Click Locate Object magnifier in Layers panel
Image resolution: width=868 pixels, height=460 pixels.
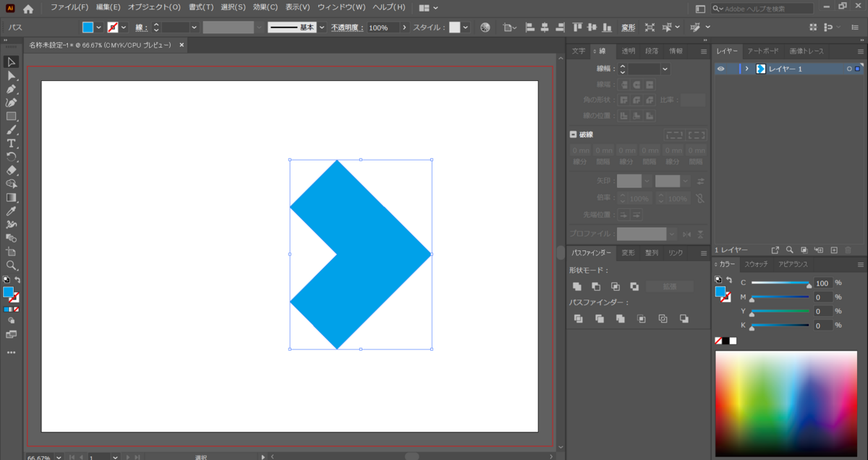790,250
